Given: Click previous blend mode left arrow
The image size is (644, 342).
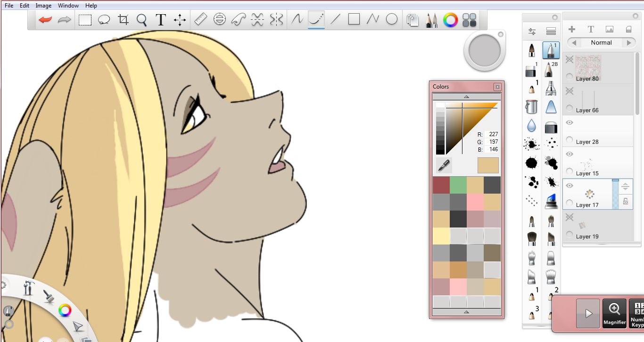Looking at the screenshot, I should (574, 43).
